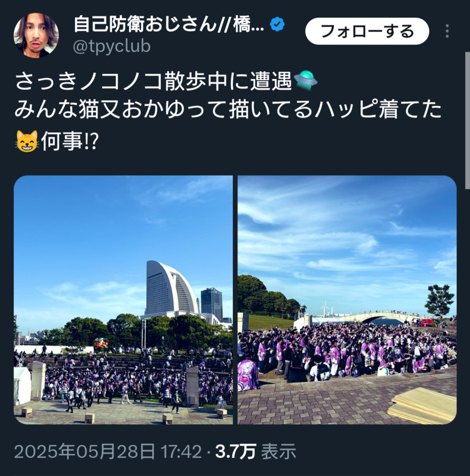Viewport: 470px width, 476px height.
Task: Click the scrollbar thumb on the right edge
Action: (467, 120)
